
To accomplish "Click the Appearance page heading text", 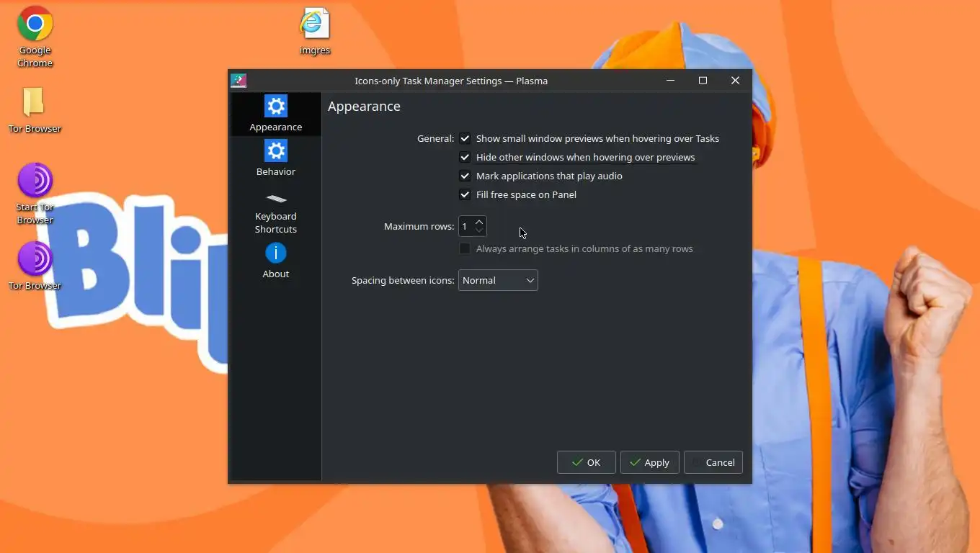I will [x=364, y=106].
